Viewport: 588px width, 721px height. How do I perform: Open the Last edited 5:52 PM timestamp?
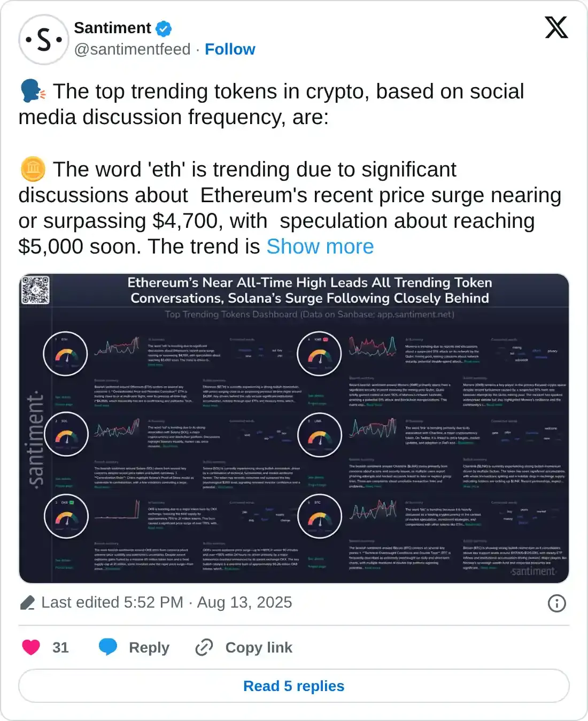[x=166, y=602]
